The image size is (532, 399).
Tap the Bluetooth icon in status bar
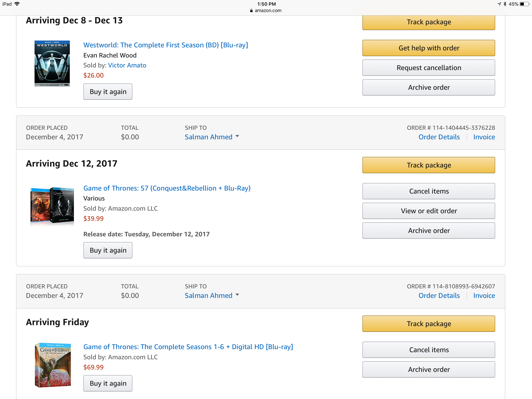click(x=505, y=4)
